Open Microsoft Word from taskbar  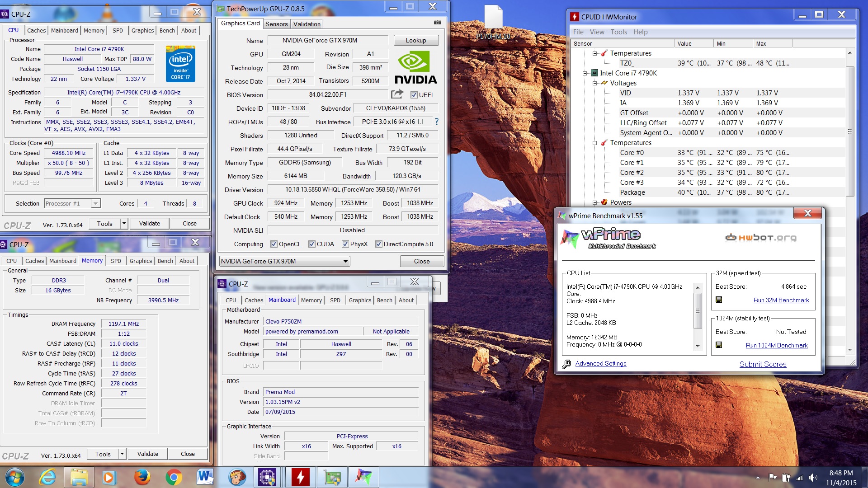pyautogui.click(x=205, y=477)
